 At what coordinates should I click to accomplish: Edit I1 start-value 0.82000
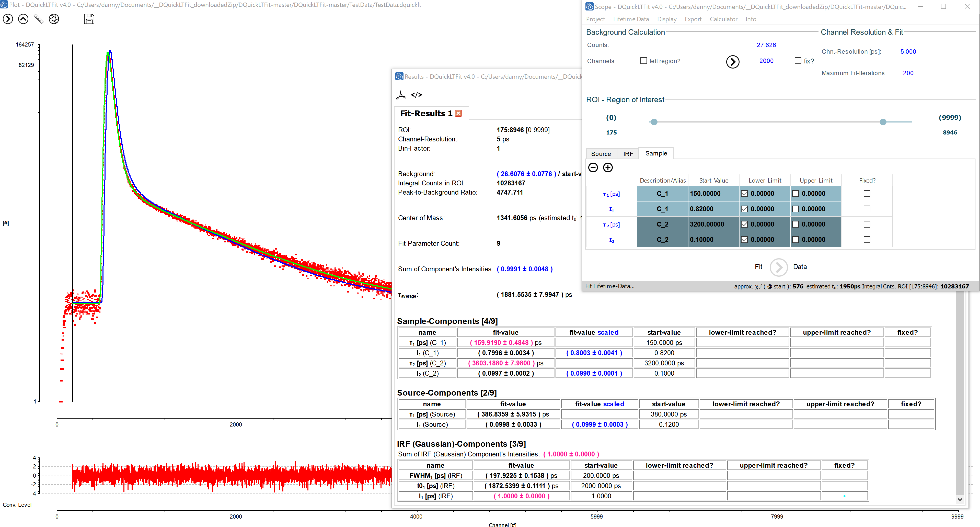pos(713,209)
